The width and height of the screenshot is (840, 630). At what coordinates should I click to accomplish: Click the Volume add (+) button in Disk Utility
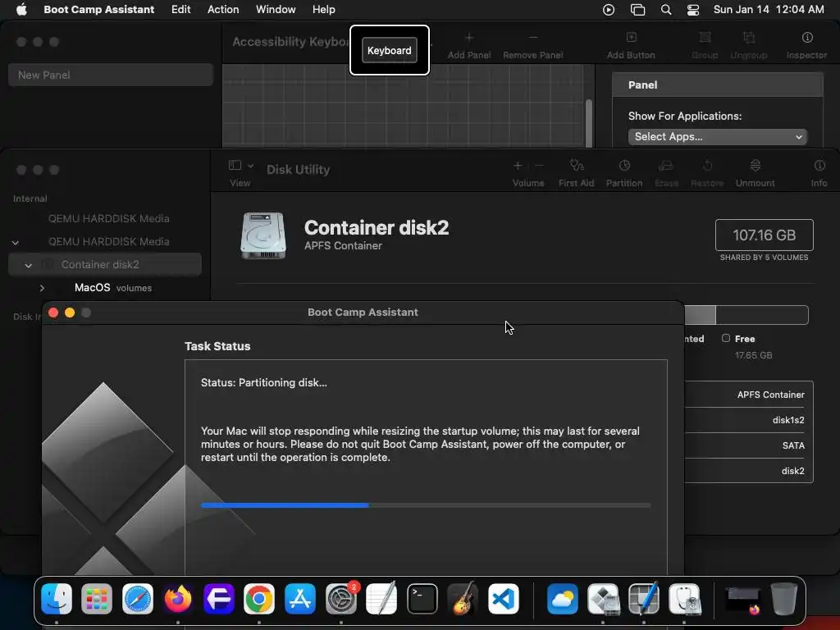[x=518, y=166]
